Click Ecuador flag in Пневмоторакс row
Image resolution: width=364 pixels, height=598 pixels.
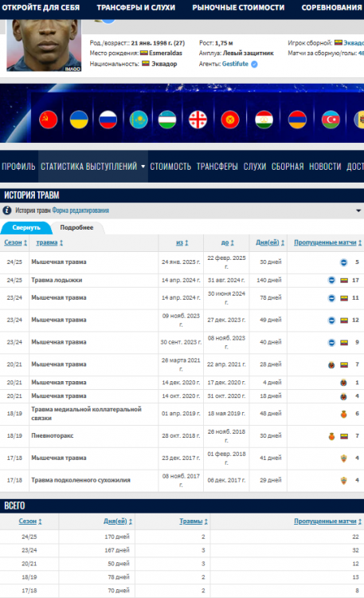click(x=344, y=436)
